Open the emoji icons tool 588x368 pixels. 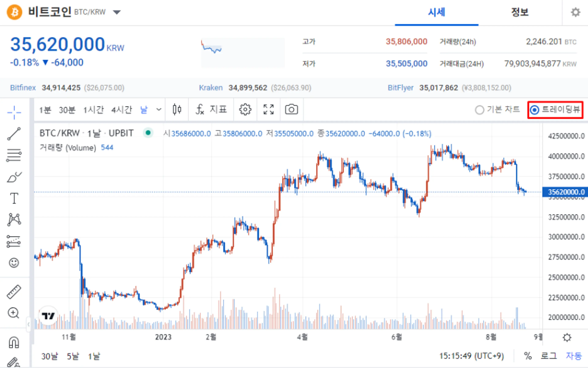tap(14, 263)
